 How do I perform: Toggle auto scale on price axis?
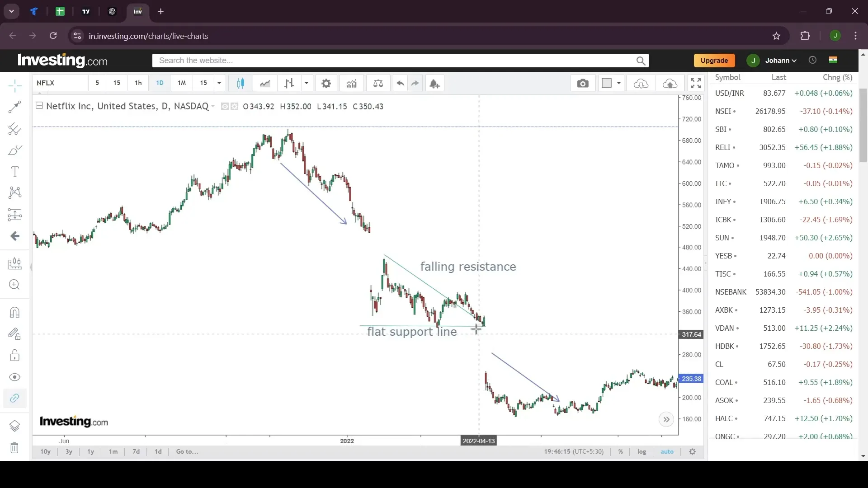667,451
